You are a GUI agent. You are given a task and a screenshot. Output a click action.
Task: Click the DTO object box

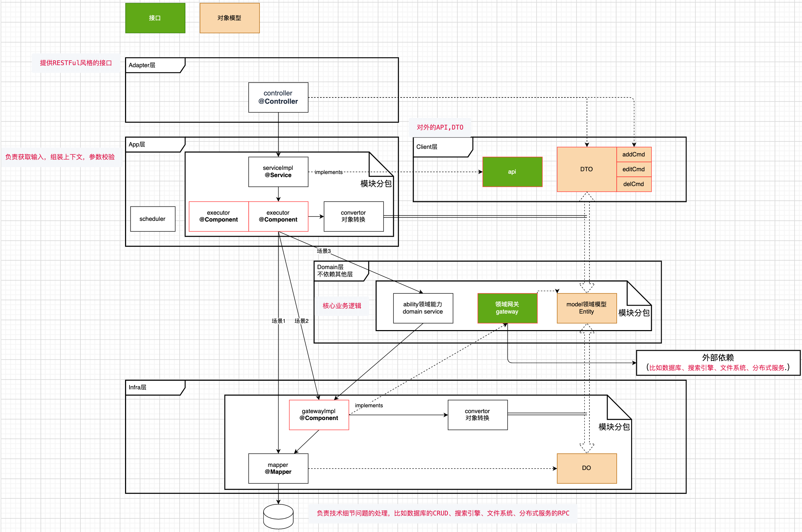[x=586, y=169]
